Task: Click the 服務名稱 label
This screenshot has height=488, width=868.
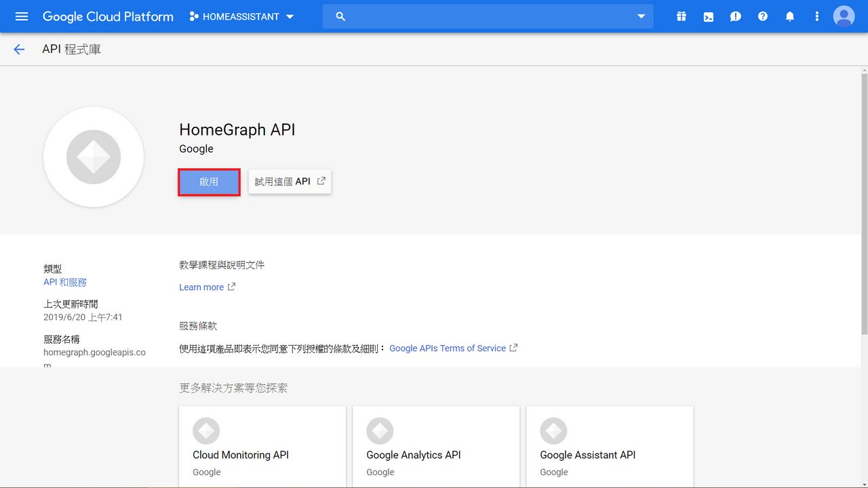Action: tap(62, 340)
